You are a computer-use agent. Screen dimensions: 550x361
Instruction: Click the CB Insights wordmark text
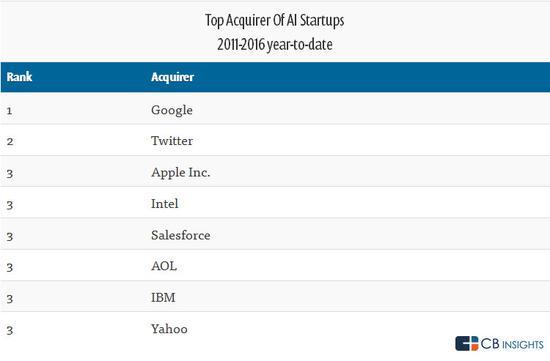click(x=512, y=344)
